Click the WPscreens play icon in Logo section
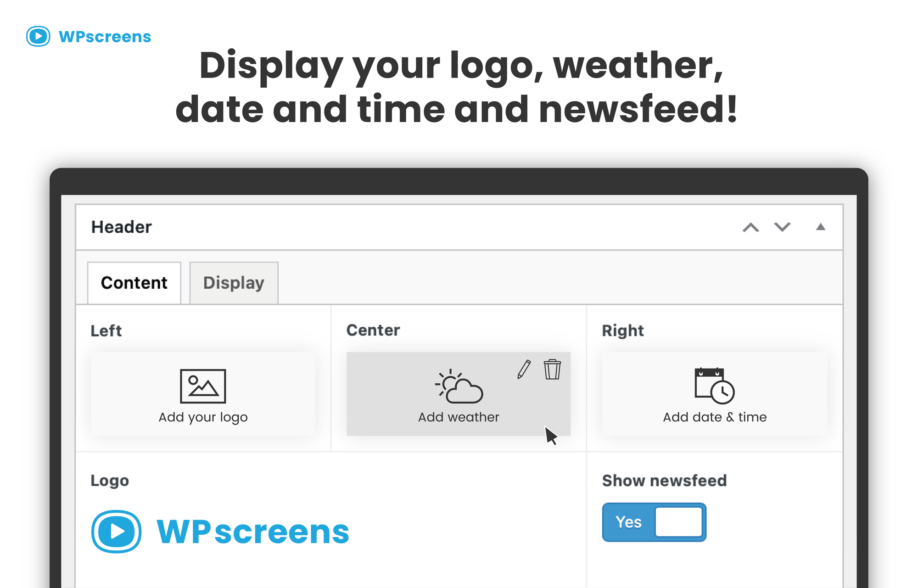 click(x=116, y=531)
